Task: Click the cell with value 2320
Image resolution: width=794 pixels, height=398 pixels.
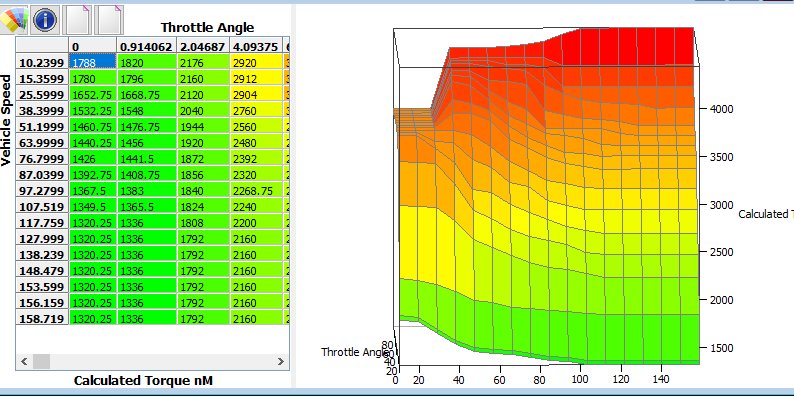Action: 256,175
